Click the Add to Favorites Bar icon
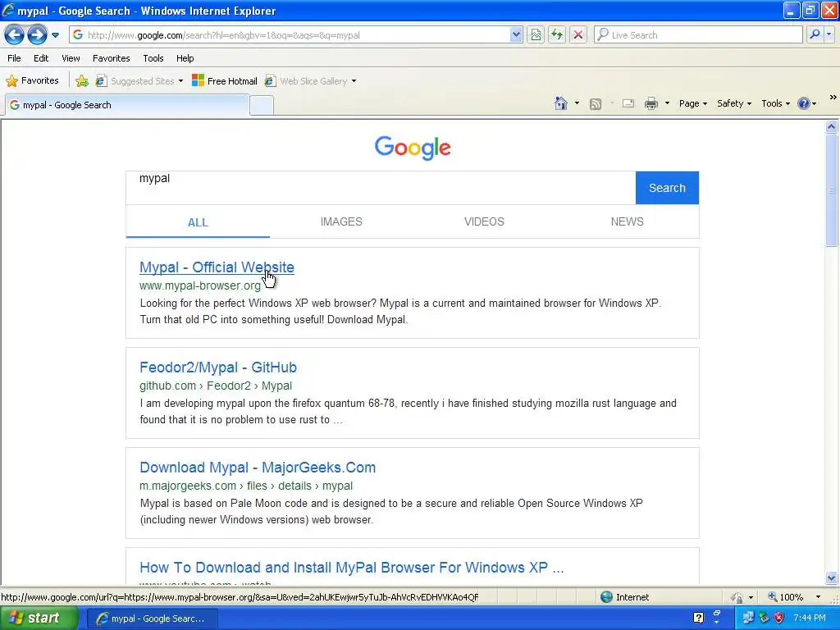The width and height of the screenshot is (840, 630). tap(82, 81)
